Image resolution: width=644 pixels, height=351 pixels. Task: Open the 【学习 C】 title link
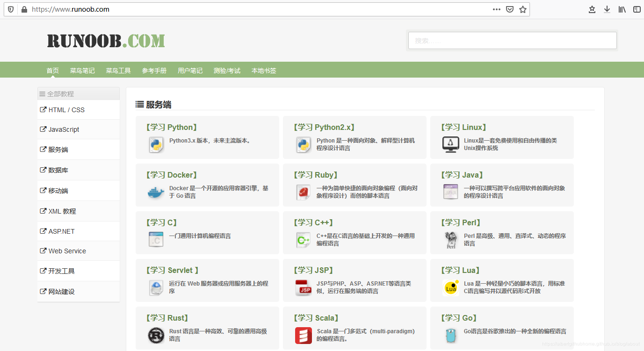162,222
